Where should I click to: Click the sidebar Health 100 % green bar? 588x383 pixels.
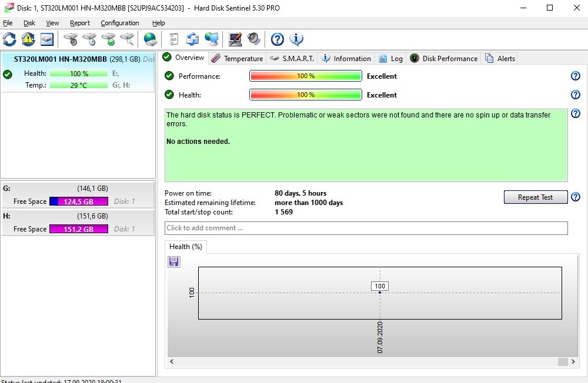tap(79, 73)
